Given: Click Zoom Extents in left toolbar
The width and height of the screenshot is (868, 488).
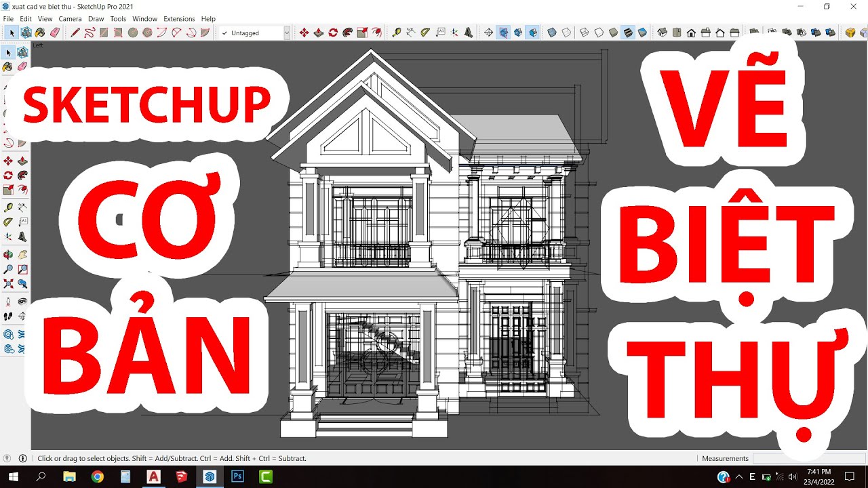Looking at the screenshot, I should (x=8, y=284).
